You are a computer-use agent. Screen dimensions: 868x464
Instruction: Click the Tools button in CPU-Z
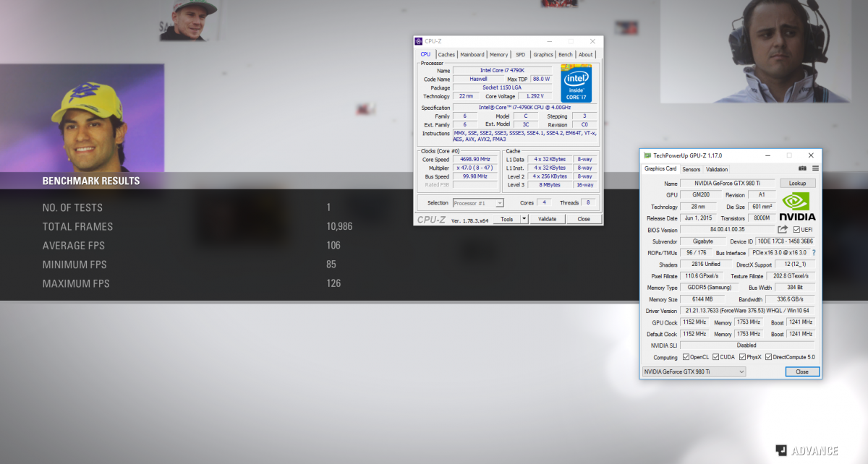pyautogui.click(x=506, y=219)
